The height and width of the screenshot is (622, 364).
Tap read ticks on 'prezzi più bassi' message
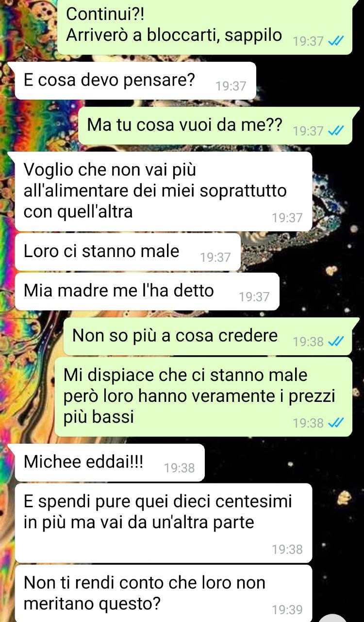(x=336, y=423)
